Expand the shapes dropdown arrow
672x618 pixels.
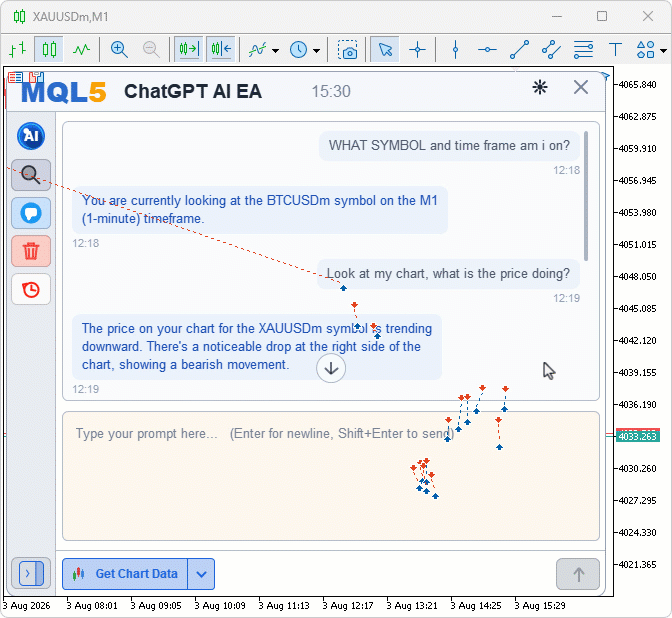(x=663, y=51)
